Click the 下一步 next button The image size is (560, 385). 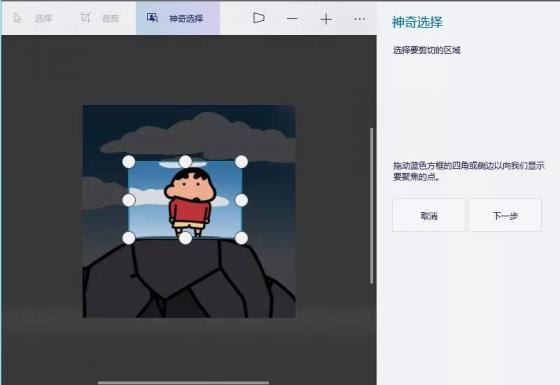coord(505,215)
